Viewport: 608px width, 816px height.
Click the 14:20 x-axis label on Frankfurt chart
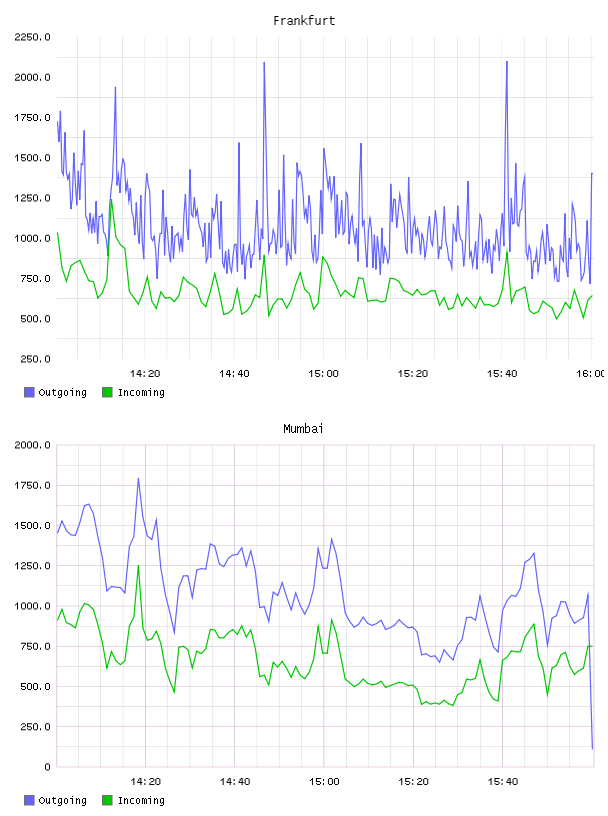click(x=145, y=374)
